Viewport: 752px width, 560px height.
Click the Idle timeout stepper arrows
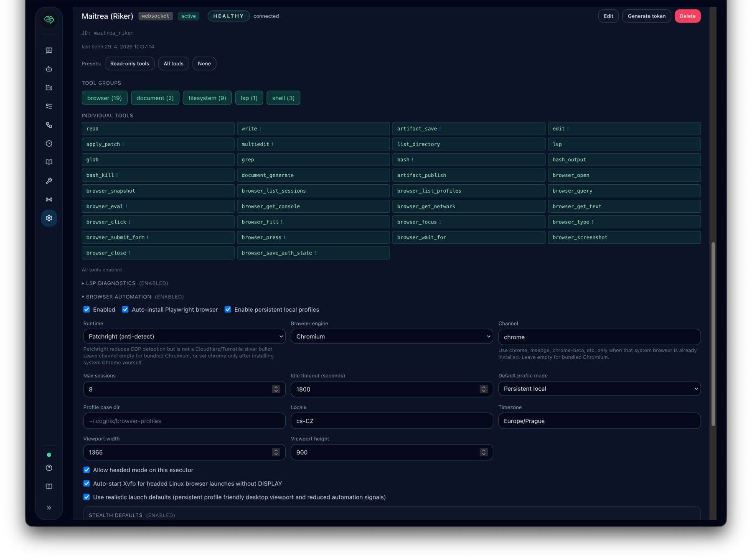pyautogui.click(x=484, y=389)
